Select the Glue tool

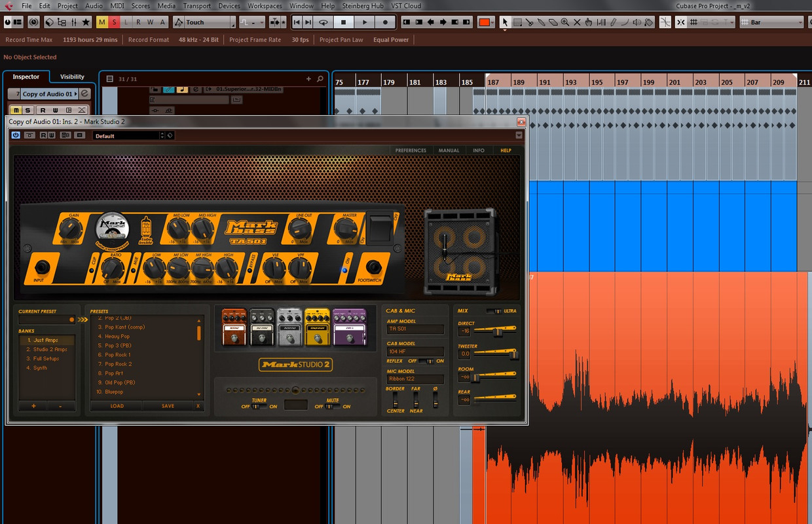(x=542, y=22)
